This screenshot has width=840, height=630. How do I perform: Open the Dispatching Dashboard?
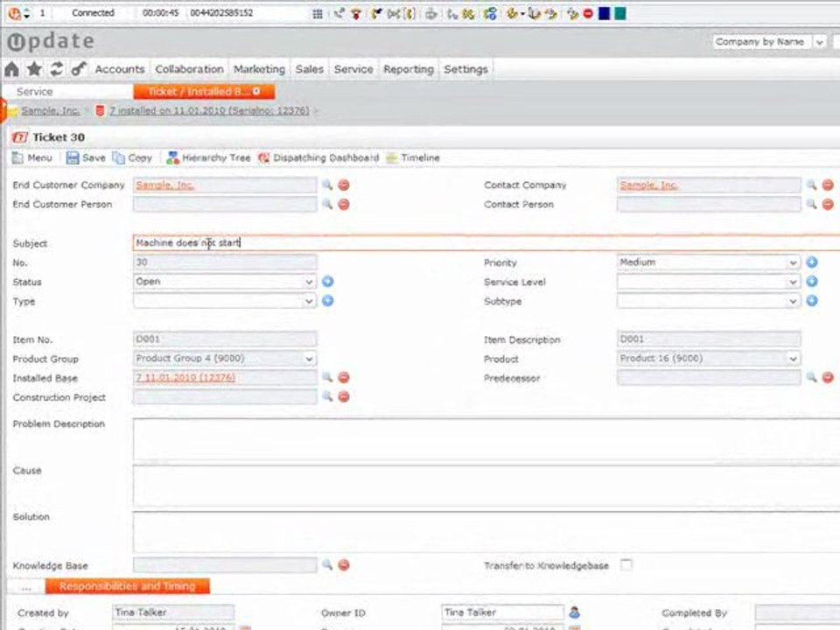coord(318,157)
